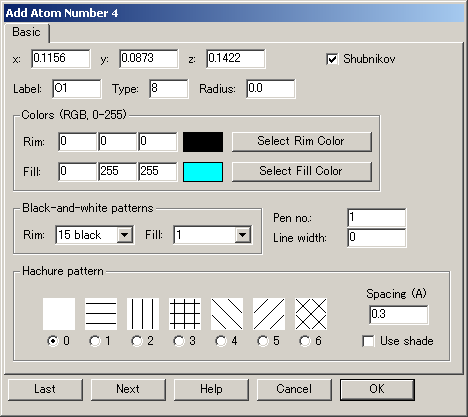468x417 pixels.
Task: Go to the Next atom
Action: [x=128, y=389]
